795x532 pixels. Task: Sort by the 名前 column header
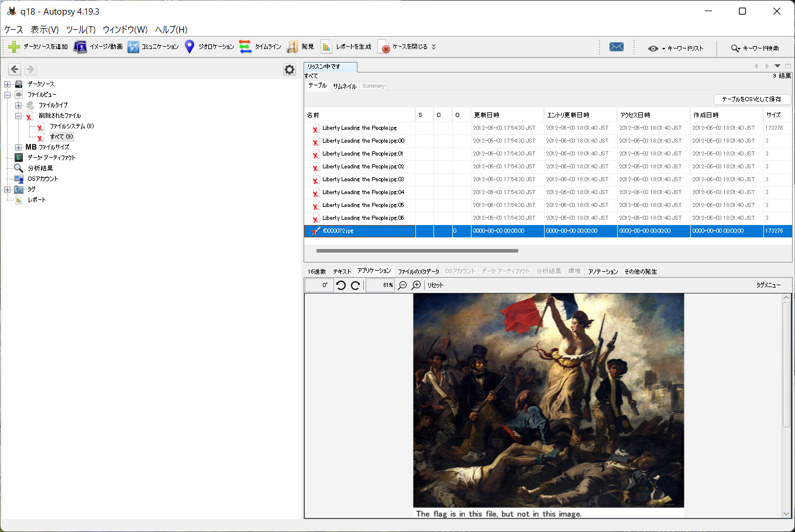[x=360, y=115]
